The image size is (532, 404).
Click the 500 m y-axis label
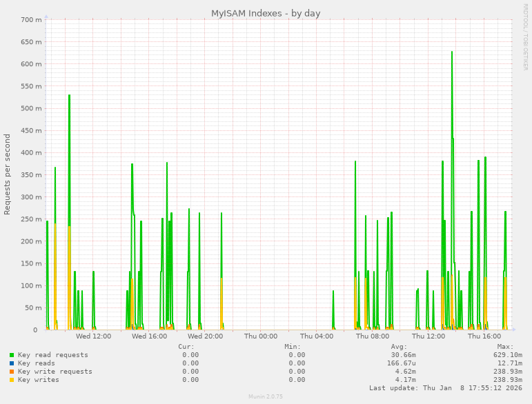[x=31, y=108]
